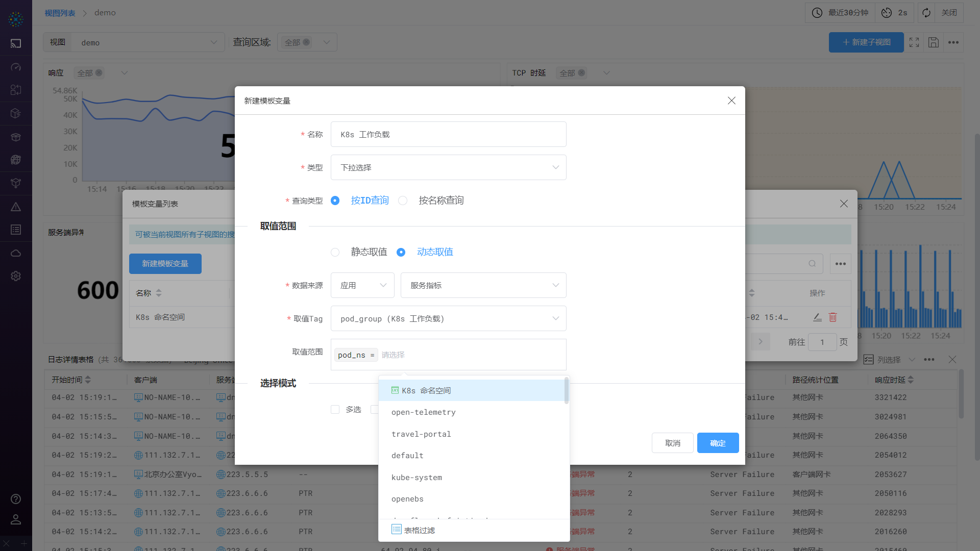Click the 确定 confirm button
Screen dimensions: 980x551
click(x=718, y=443)
